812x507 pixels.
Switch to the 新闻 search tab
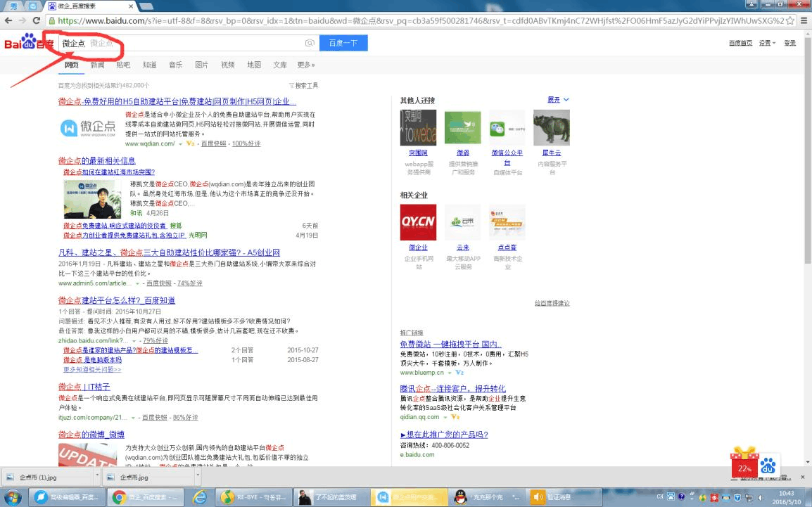click(x=97, y=65)
